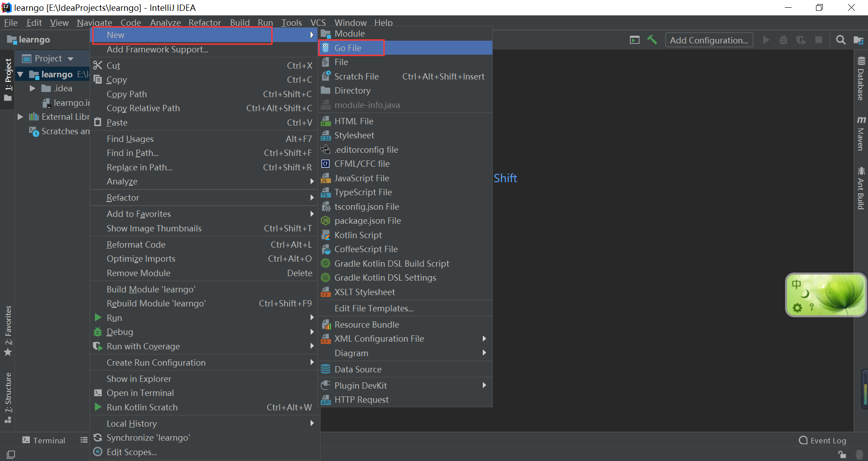Click the TypeScript File icon
The height and width of the screenshot is (461, 868).
325,193
